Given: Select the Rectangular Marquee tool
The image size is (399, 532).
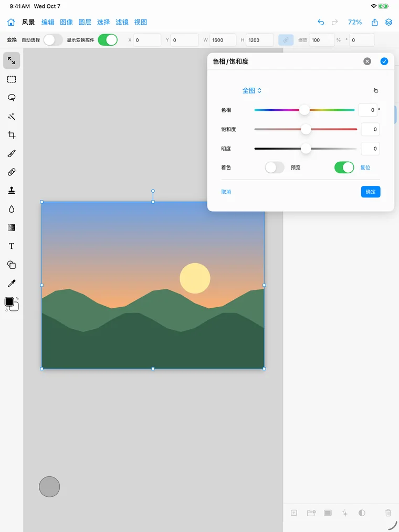Looking at the screenshot, I should click(x=12, y=79).
